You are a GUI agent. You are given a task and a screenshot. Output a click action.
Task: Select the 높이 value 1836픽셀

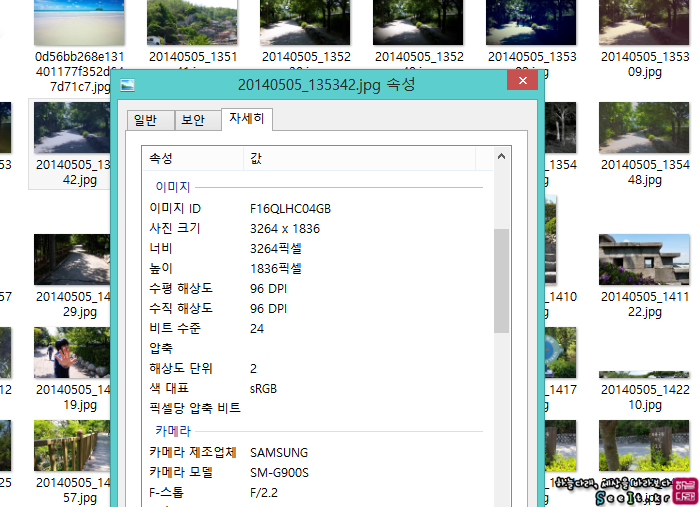(276, 269)
